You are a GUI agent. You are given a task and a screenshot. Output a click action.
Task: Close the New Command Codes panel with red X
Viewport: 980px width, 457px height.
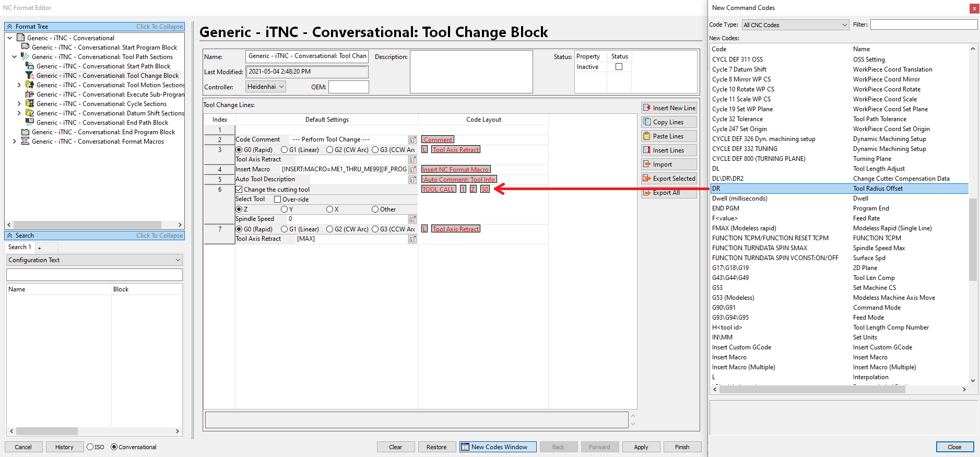click(x=974, y=8)
